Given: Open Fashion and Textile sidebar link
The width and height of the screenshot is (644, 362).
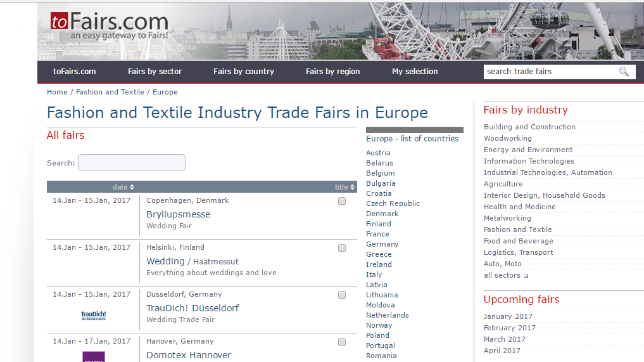Looking at the screenshot, I should (517, 229).
